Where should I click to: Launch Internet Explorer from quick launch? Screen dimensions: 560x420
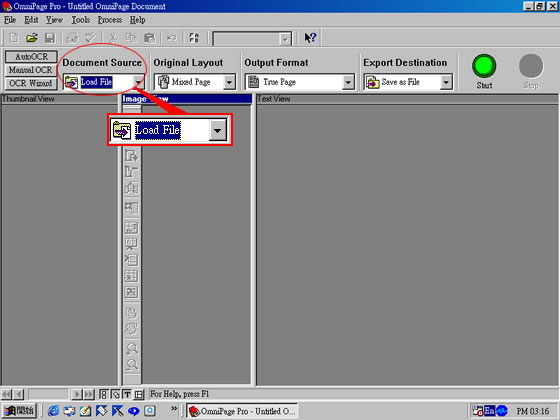point(54,411)
